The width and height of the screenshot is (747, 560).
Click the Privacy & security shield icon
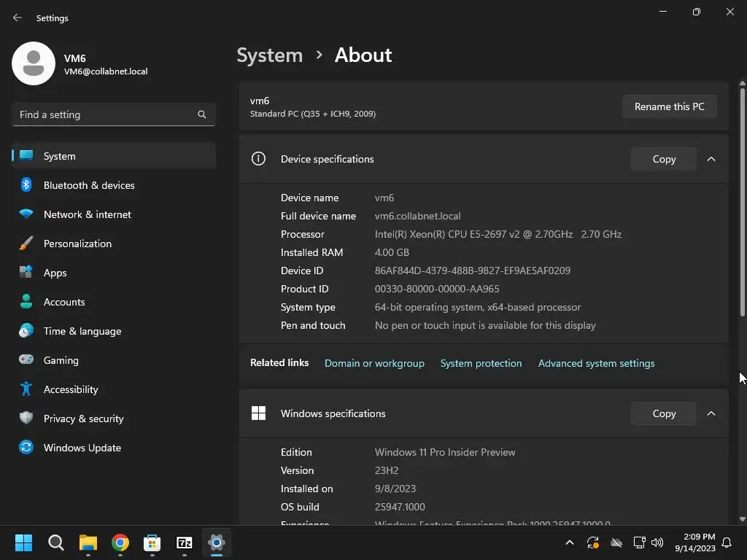click(26, 418)
